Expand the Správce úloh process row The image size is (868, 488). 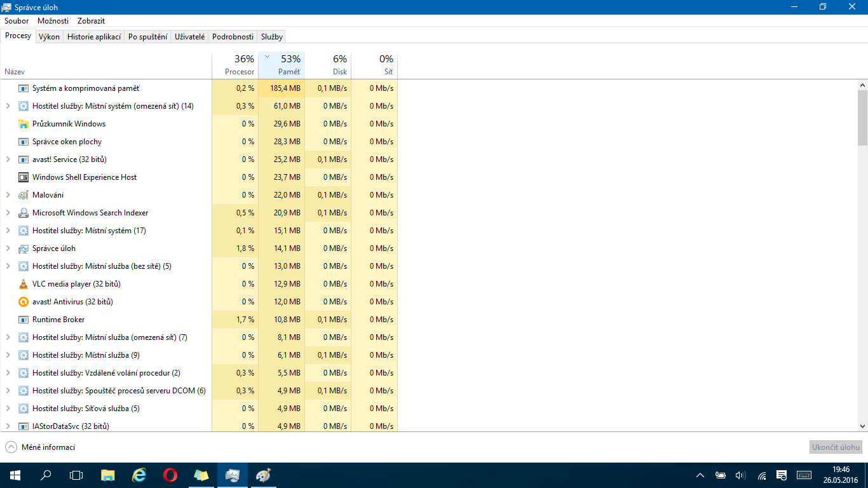click(x=8, y=248)
